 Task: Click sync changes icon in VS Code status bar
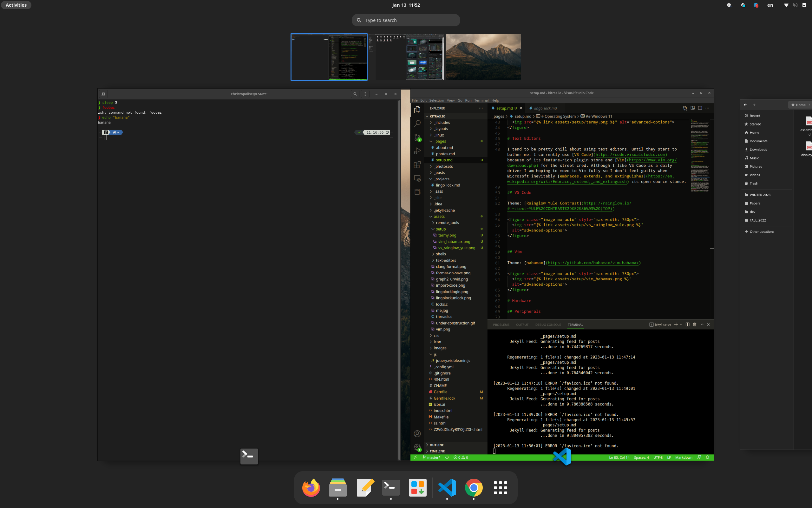[x=447, y=457]
